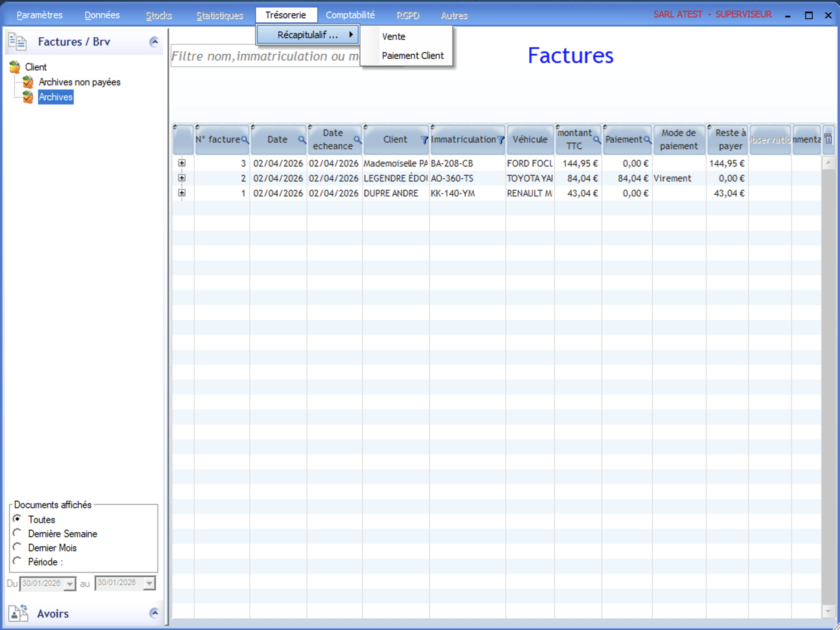This screenshot has height=630, width=840.
Task: Click filter funnel in Client column header
Action: coord(424,140)
